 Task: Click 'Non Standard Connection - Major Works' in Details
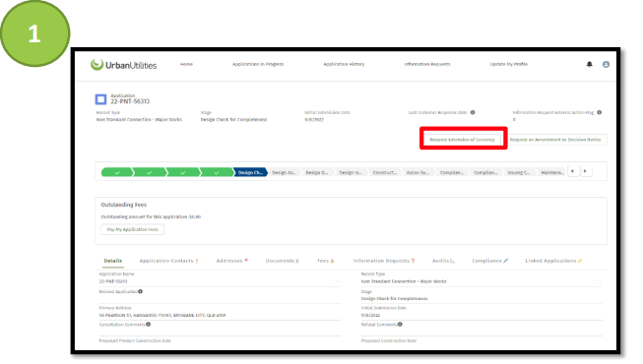point(404,281)
